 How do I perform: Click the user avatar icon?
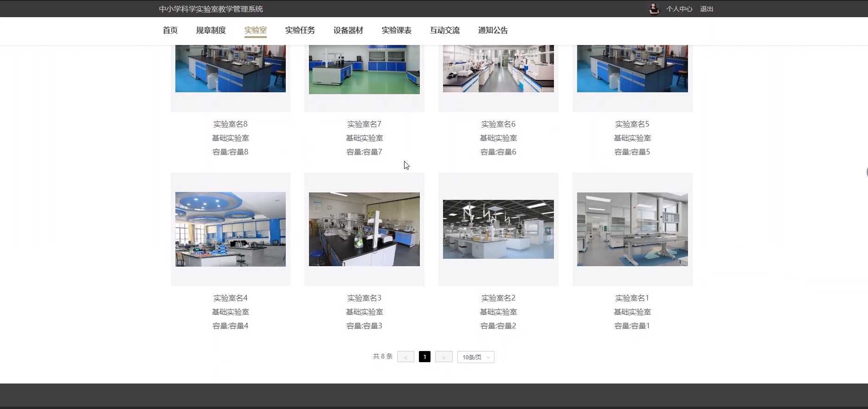654,9
